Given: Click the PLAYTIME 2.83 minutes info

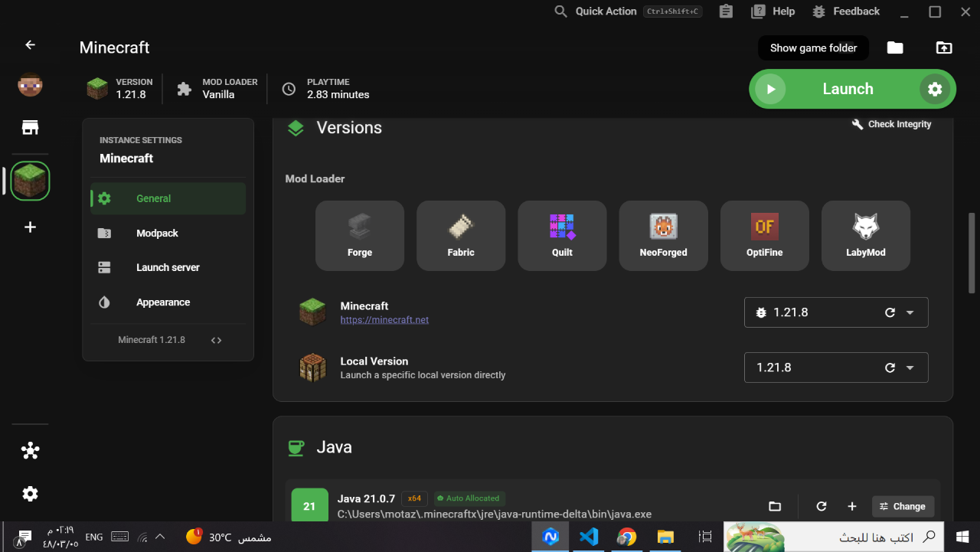Looking at the screenshot, I should 325,88.
